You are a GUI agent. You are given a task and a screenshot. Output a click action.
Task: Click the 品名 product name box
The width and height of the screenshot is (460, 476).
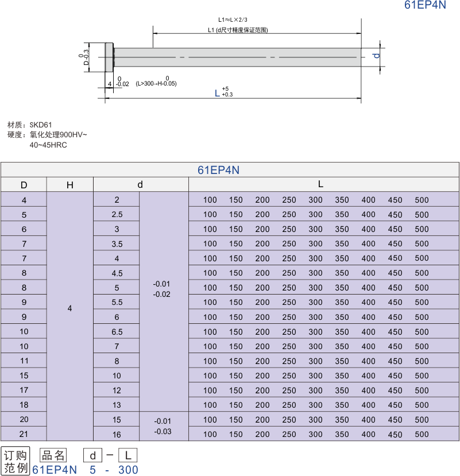pyautogui.click(x=53, y=456)
